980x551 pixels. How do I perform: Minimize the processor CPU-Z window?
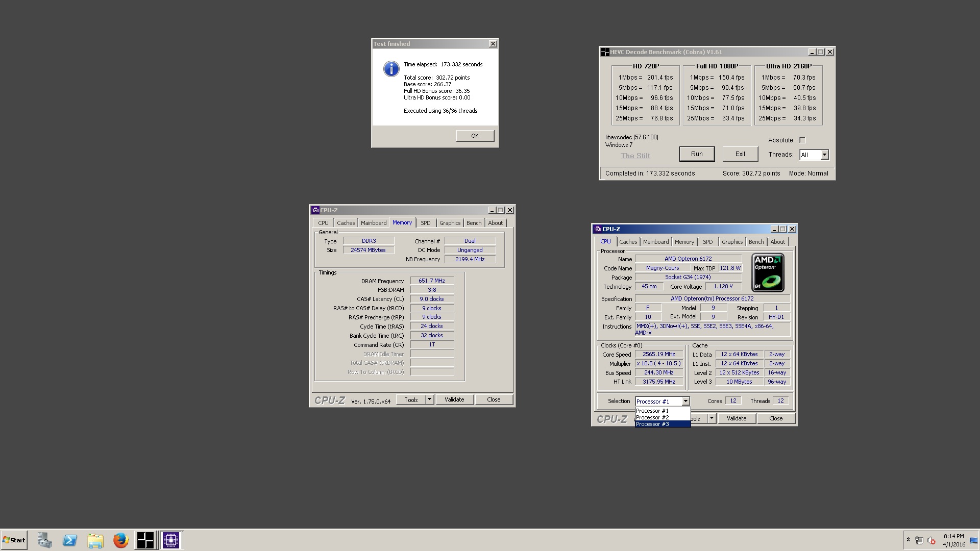pyautogui.click(x=774, y=229)
